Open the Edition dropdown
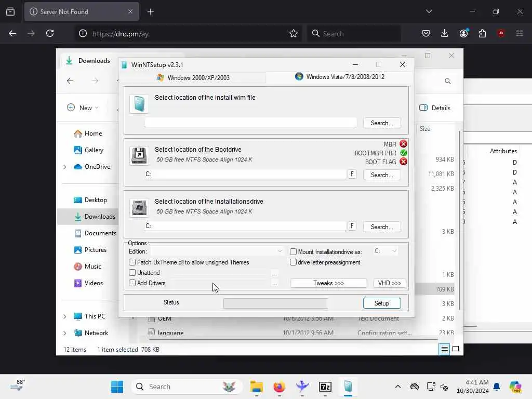Image resolution: width=532 pixels, height=399 pixels. click(217, 251)
